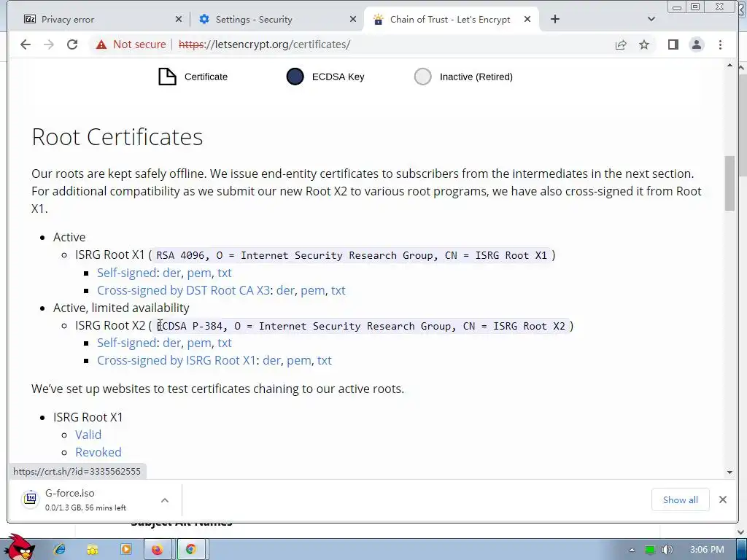Select Chain of Trust - Let's Encrypt tab
747x560 pixels.
pos(451,20)
